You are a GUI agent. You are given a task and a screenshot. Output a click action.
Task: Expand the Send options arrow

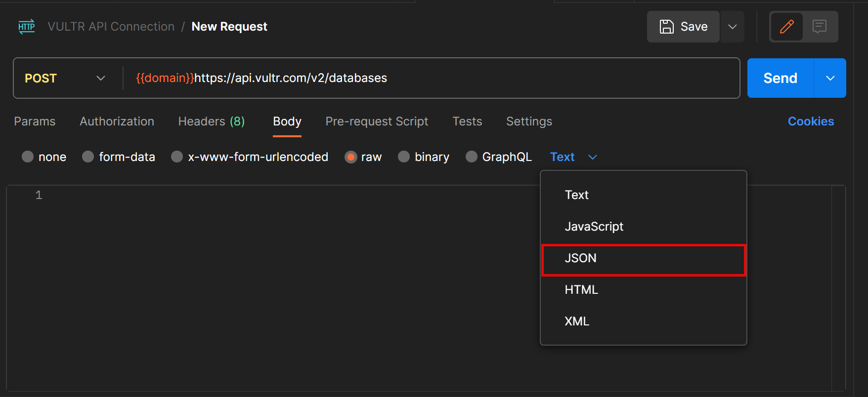(x=830, y=78)
